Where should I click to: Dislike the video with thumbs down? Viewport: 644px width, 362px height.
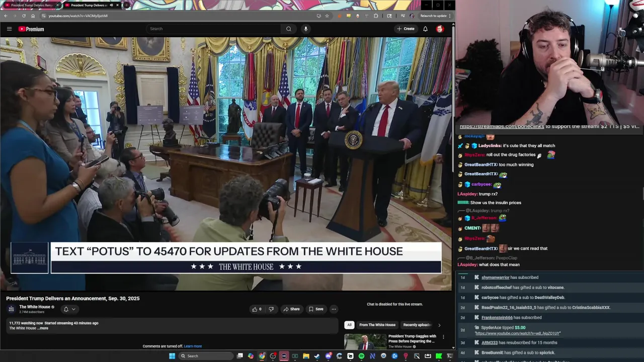point(271,309)
